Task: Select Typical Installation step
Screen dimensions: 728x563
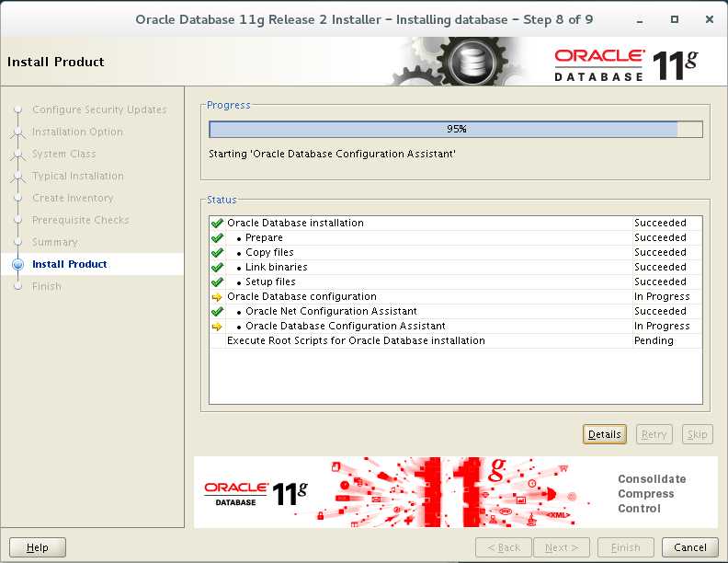Action: pyautogui.click(x=78, y=176)
